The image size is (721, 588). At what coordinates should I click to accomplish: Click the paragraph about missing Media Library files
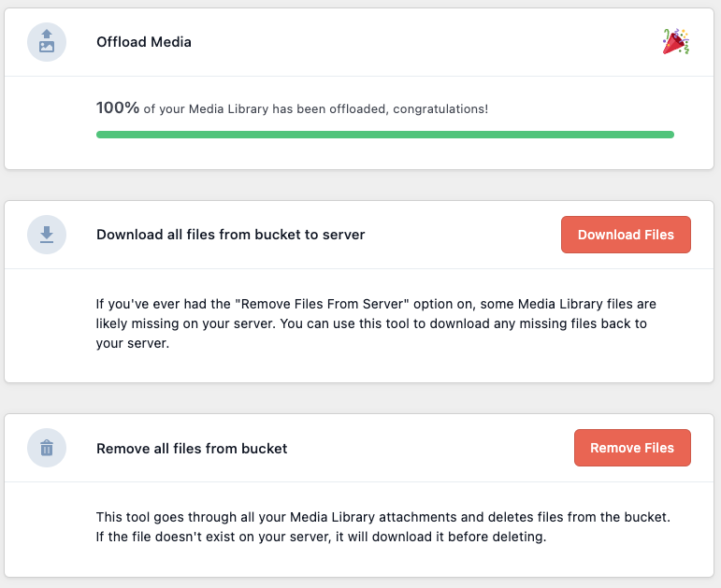click(x=376, y=323)
